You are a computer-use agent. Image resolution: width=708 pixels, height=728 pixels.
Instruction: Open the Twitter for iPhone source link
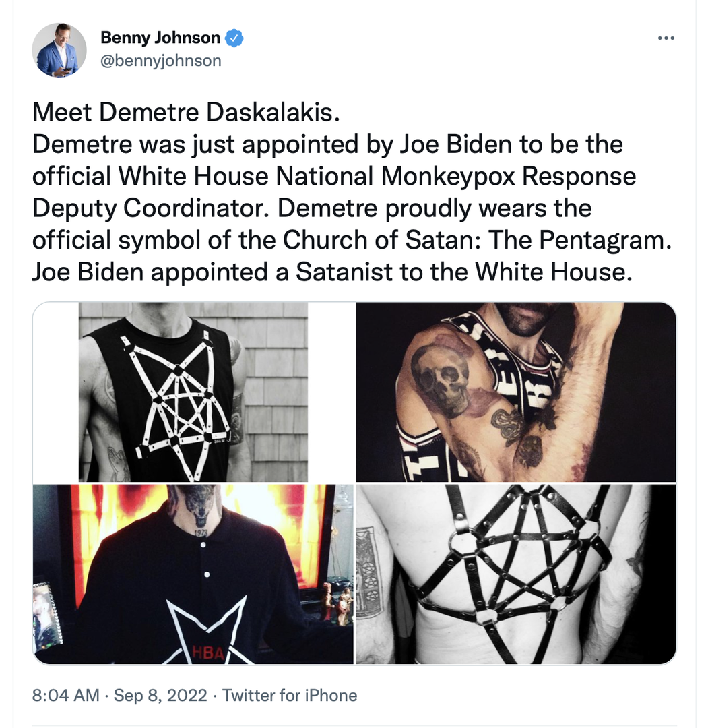click(290, 695)
